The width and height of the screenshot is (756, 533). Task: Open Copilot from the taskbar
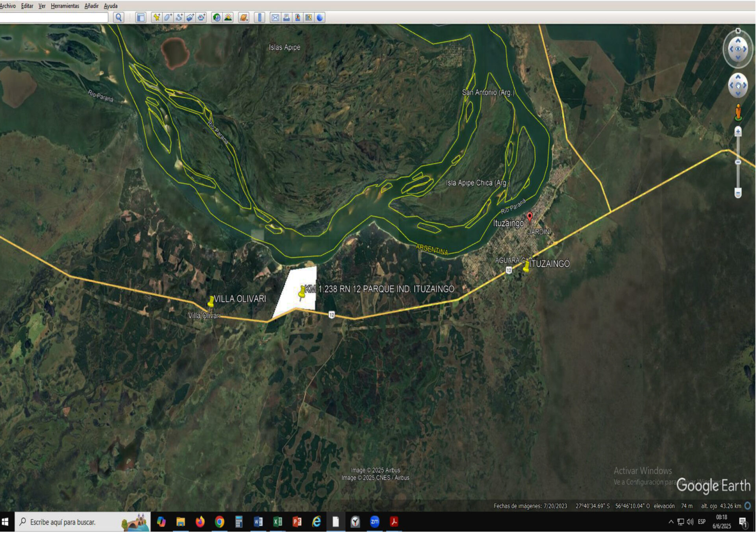161,522
